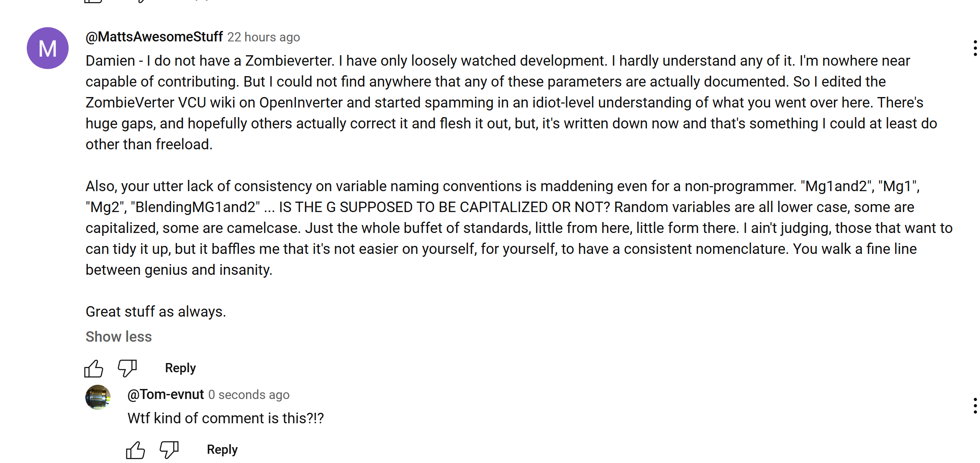Click the "22 hours ago" timestamp
980x463 pixels.
[x=264, y=37]
